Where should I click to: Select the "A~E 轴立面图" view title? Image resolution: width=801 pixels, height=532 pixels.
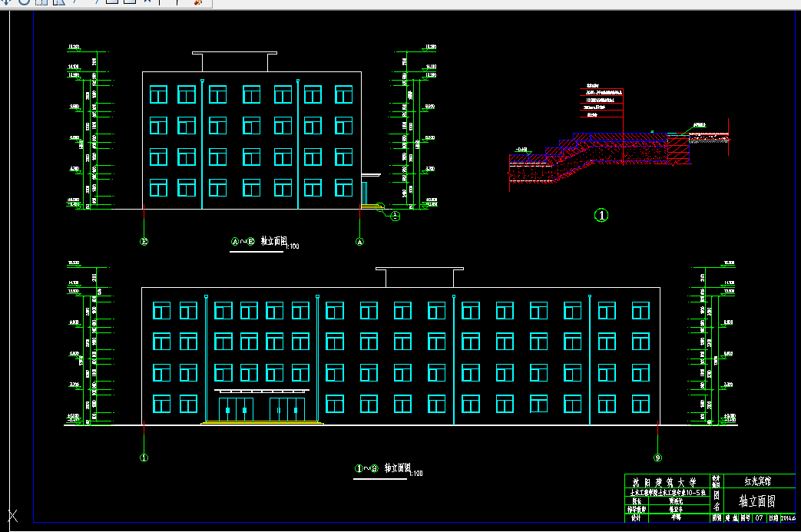tap(260, 241)
